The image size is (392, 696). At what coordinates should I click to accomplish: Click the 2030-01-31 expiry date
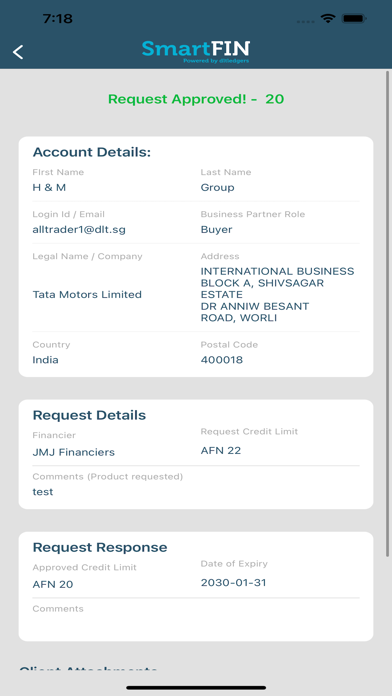click(234, 582)
